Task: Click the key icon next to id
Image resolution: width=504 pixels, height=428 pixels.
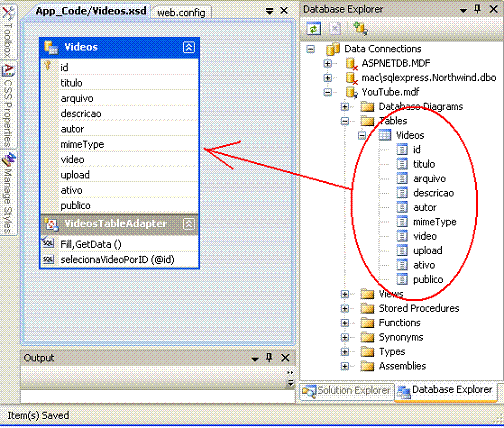Action: [x=48, y=66]
